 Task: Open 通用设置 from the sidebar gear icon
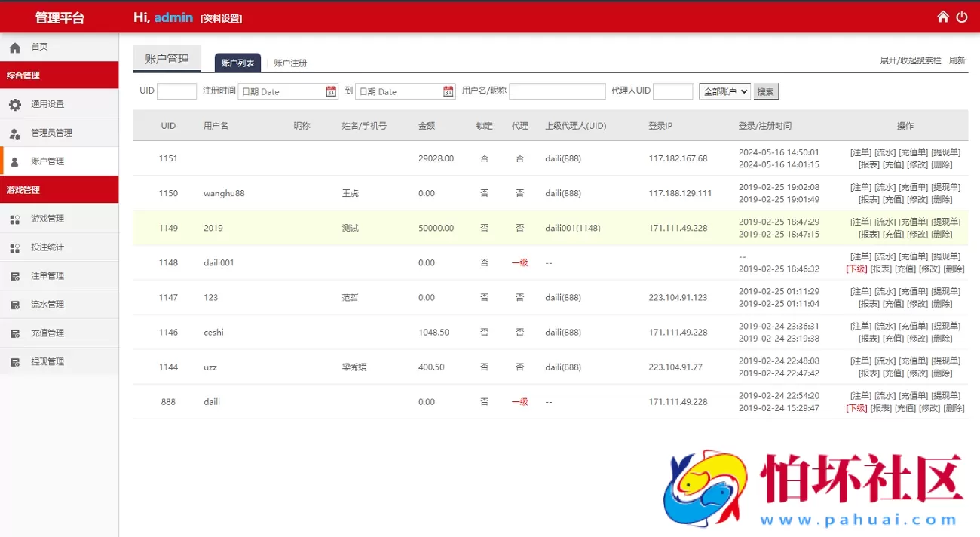tap(41, 105)
